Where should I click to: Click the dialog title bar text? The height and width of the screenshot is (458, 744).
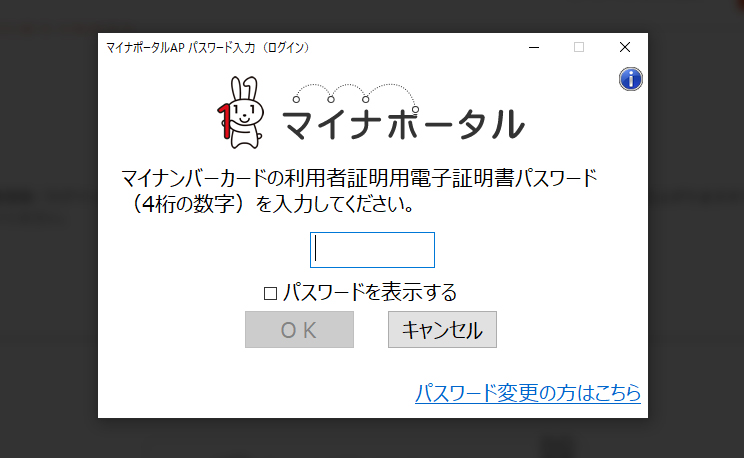pyautogui.click(x=208, y=47)
